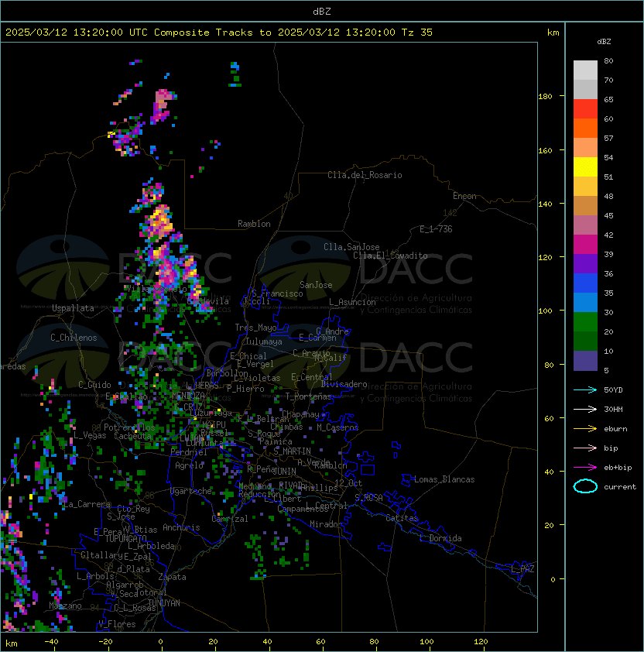Screen dimensions: 644x652
Task: Select the bright green 20-30 dBZ swatch
Action: (x=585, y=322)
